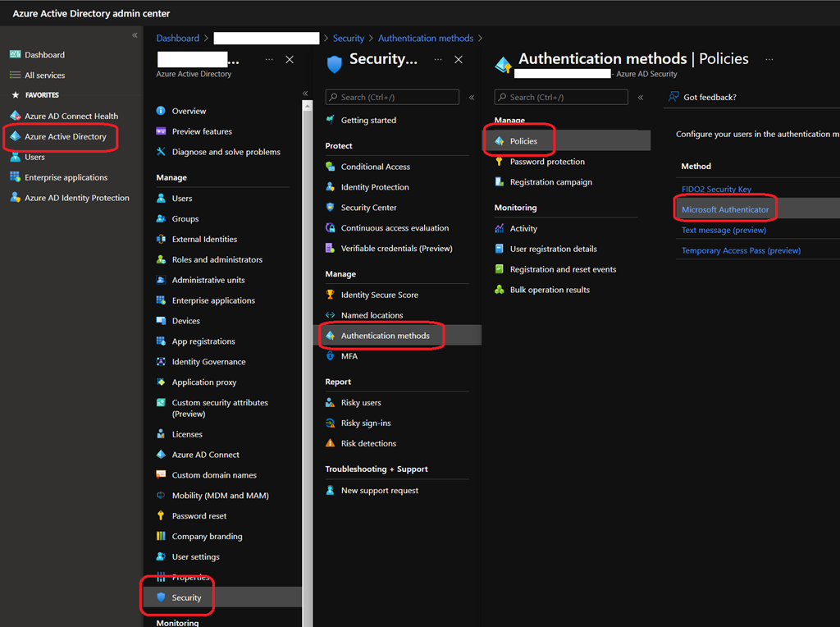
Task: Click the Password reset key icon
Action: (x=162, y=516)
